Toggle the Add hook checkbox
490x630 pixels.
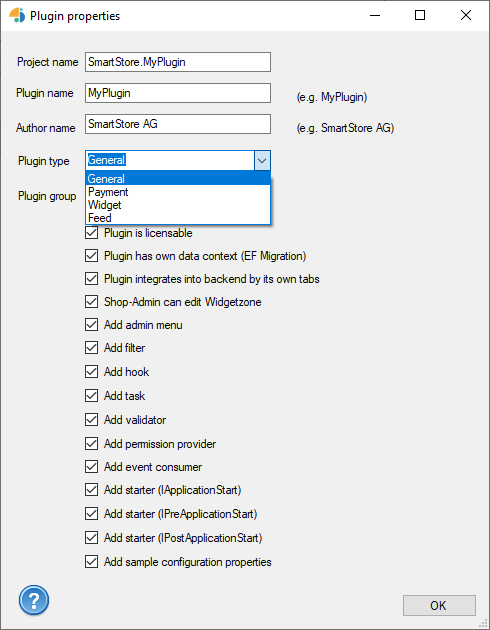coord(92,372)
